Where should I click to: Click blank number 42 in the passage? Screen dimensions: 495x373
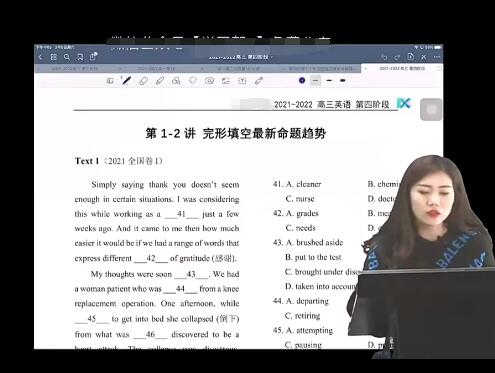pos(151,258)
